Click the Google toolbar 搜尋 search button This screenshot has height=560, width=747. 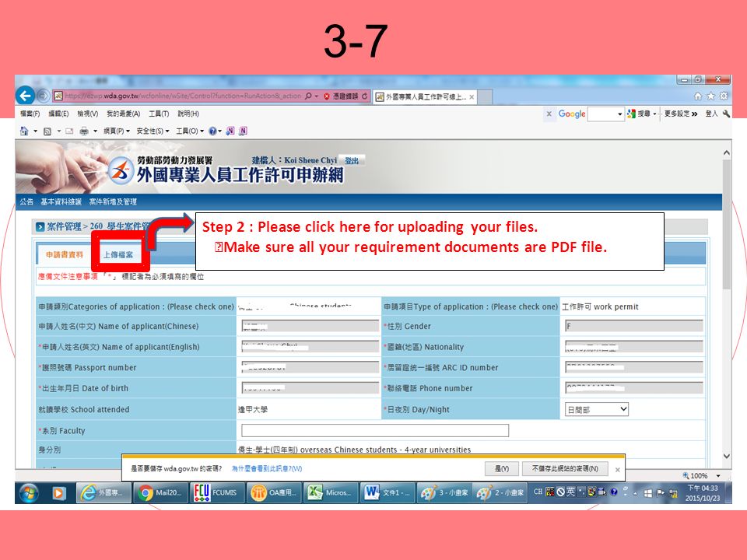(x=640, y=114)
